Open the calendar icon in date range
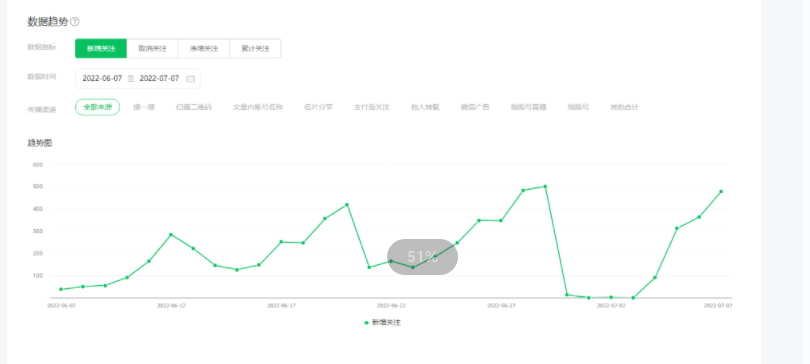This screenshot has height=364, width=810. tap(190, 79)
